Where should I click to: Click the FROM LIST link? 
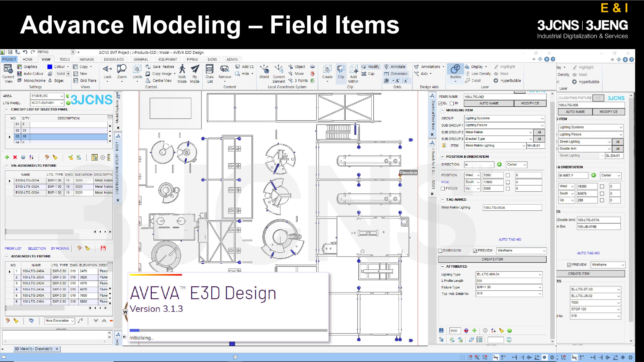pyautogui.click(x=13, y=248)
